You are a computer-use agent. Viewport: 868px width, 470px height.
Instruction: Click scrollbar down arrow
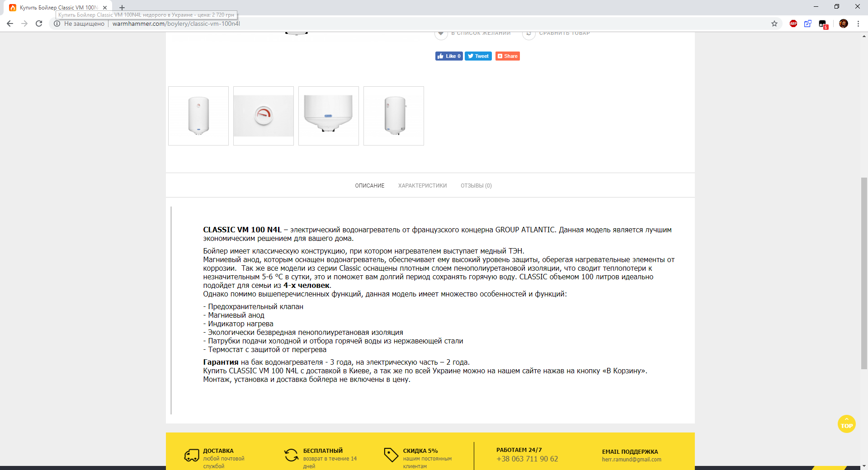coord(864,465)
